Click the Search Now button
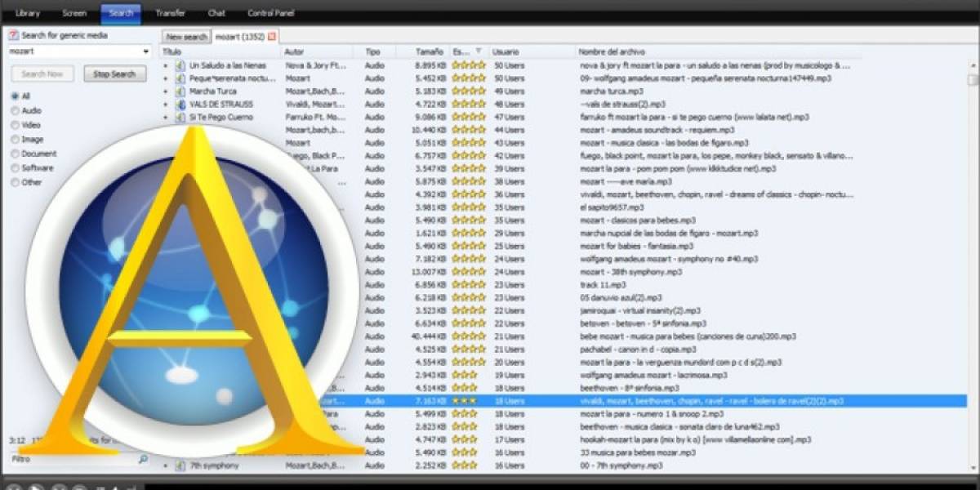 (42, 74)
